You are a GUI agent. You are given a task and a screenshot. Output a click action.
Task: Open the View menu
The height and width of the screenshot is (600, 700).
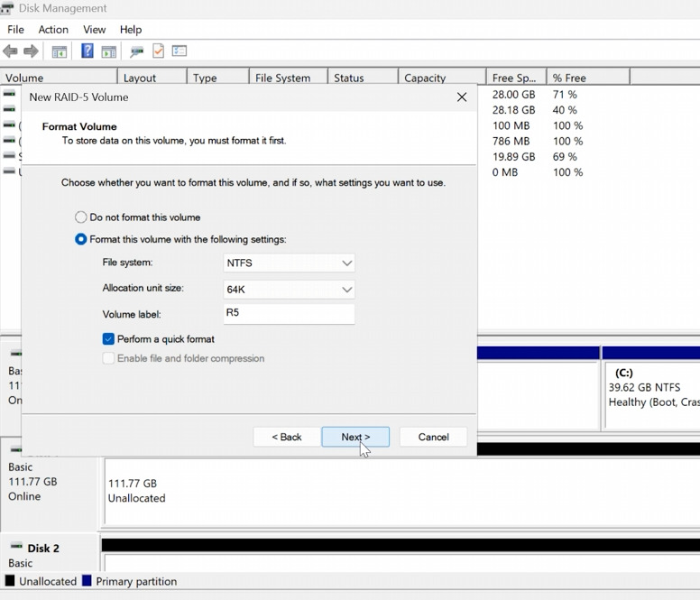(x=94, y=30)
